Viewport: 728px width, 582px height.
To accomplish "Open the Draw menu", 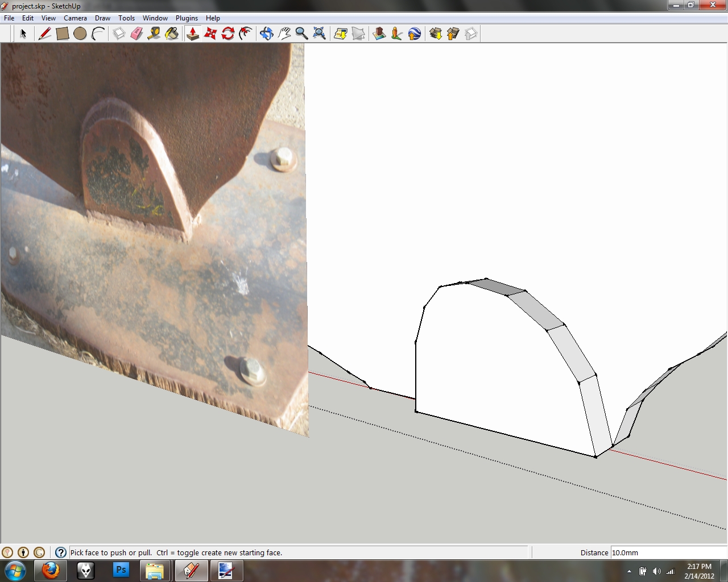I will click(x=102, y=18).
